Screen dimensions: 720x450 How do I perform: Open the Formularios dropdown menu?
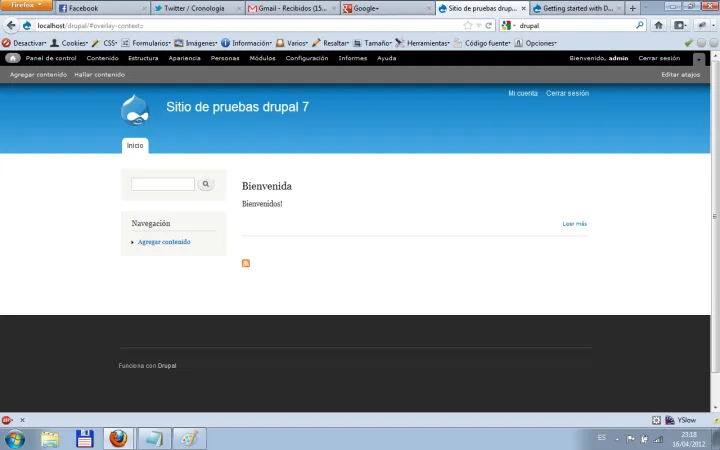click(x=146, y=43)
